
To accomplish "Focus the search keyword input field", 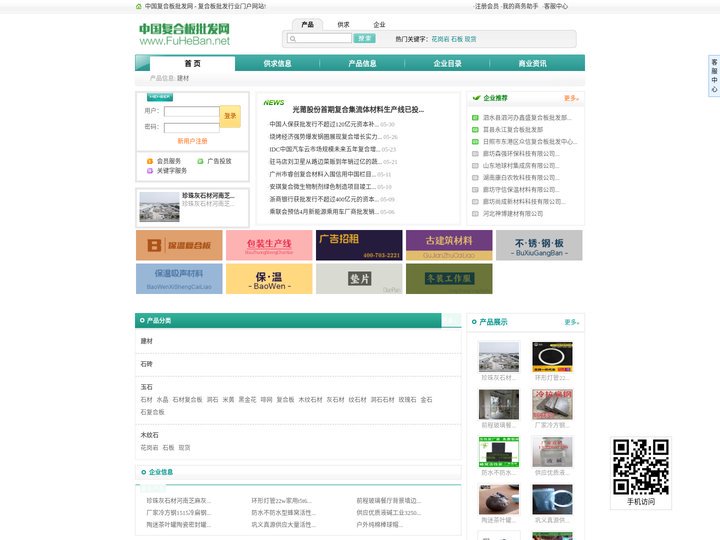I will pos(320,39).
